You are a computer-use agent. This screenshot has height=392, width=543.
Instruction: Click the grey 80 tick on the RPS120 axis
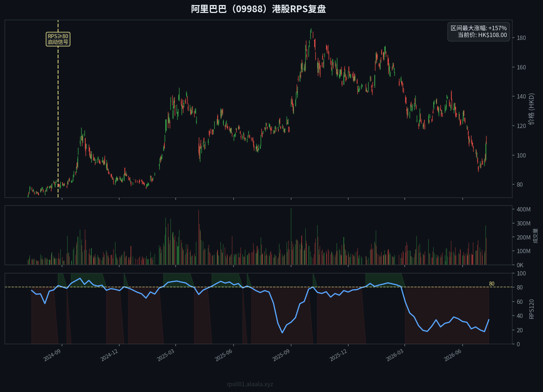(x=520, y=287)
